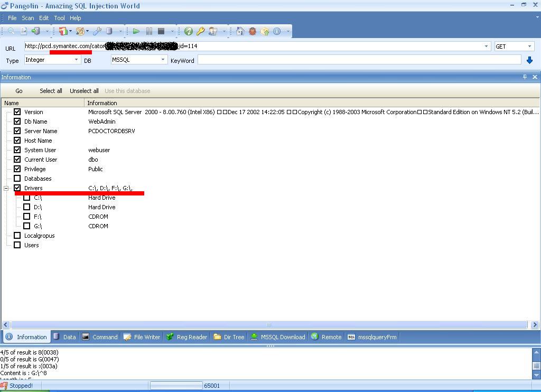Check the C:\ drive checkbox
This screenshot has width=541, height=392.
[x=26, y=198]
